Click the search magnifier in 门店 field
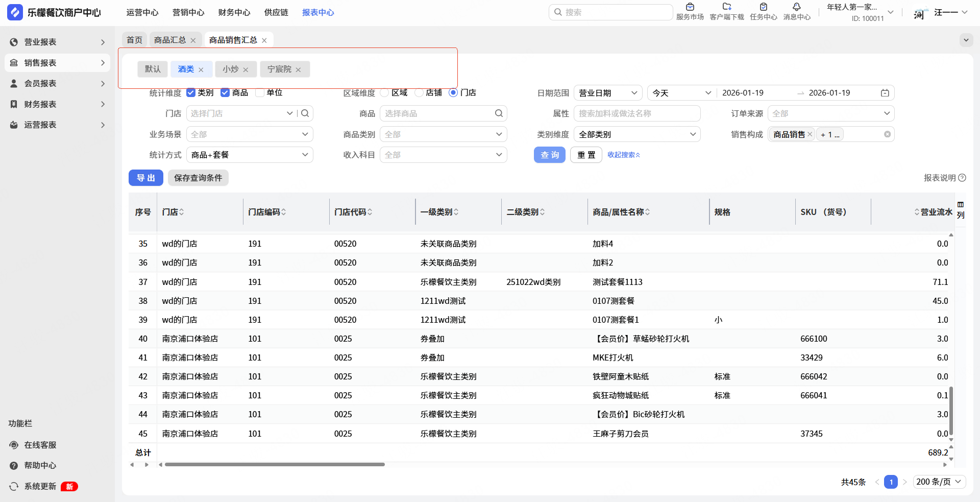This screenshot has height=502, width=980. click(x=305, y=113)
